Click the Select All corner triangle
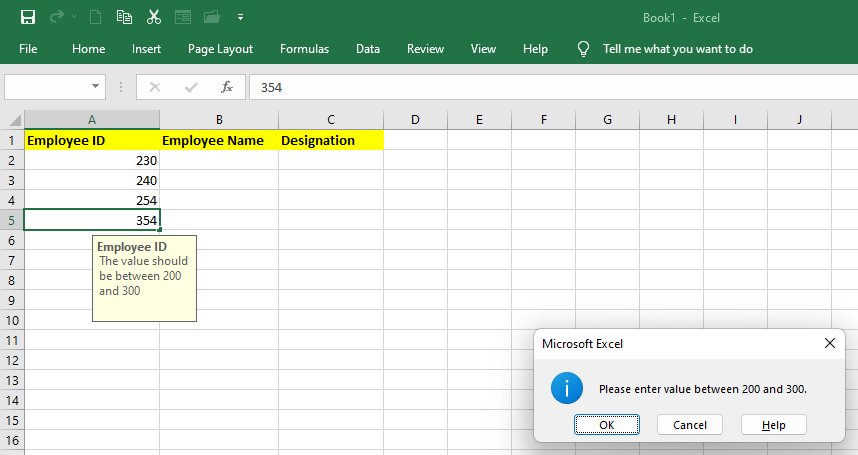Viewport: 858px width, 455px height. click(x=14, y=120)
